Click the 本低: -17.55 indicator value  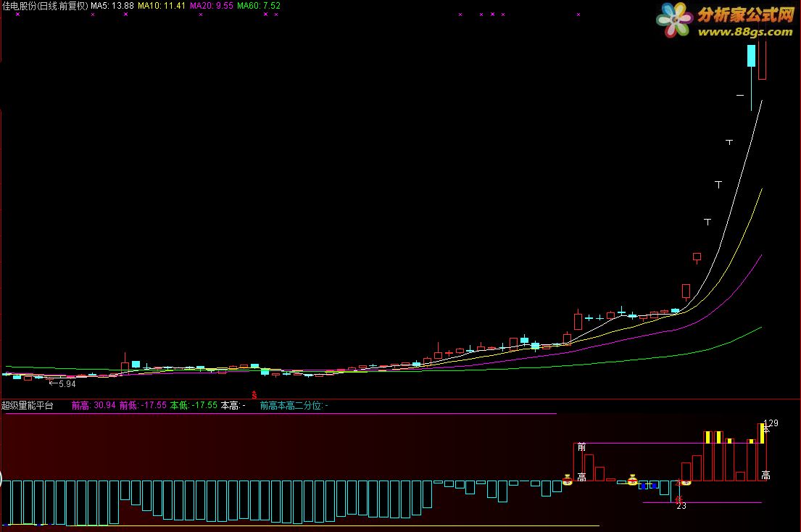[x=194, y=405]
